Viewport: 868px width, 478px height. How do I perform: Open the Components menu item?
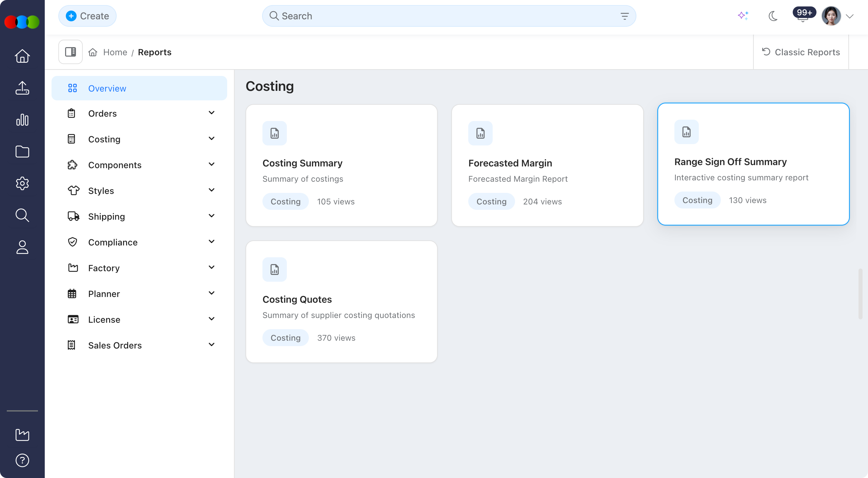point(139,165)
